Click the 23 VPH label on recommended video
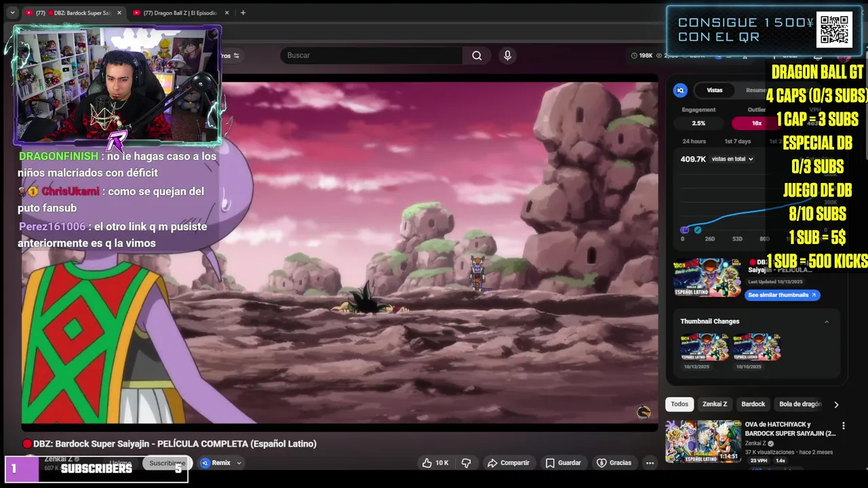This screenshot has width=868, height=488. click(x=758, y=460)
